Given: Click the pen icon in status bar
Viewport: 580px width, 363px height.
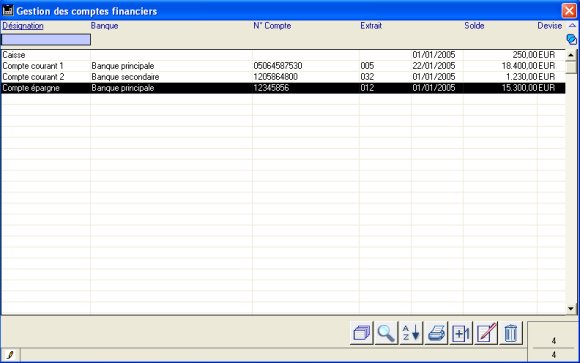Looking at the screenshot, I should click(10, 355).
